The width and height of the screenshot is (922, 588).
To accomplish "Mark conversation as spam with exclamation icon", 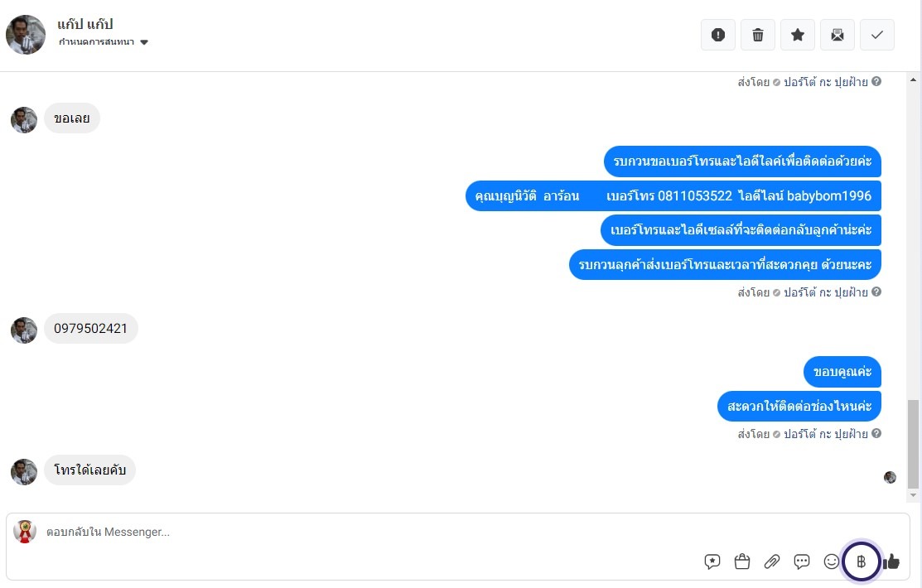I will [718, 35].
